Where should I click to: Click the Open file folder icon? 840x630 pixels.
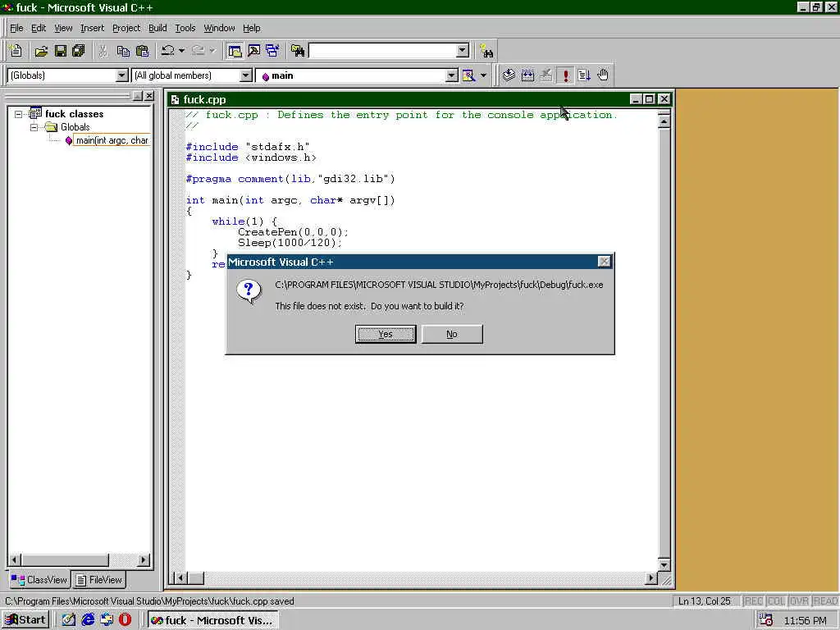click(41, 51)
